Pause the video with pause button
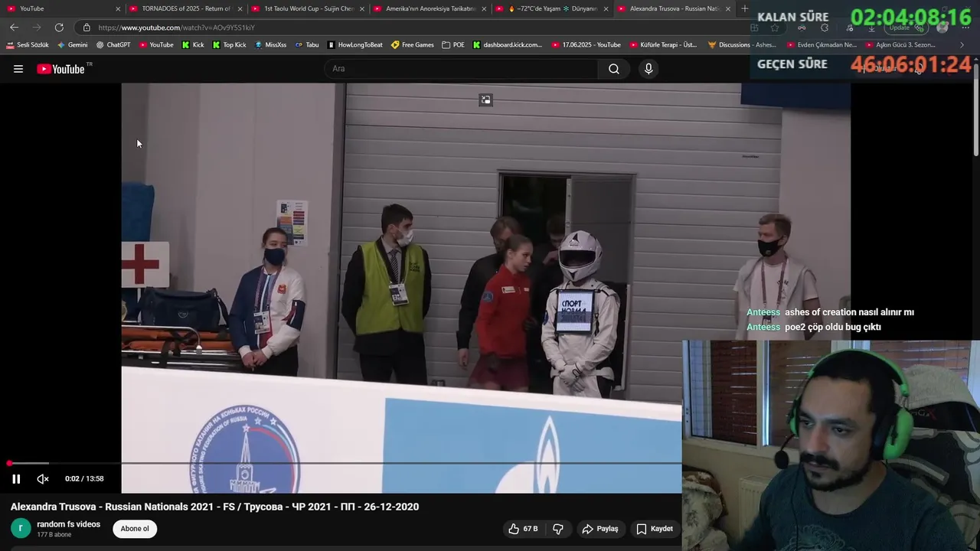The height and width of the screenshot is (551, 980). (x=16, y=479)
